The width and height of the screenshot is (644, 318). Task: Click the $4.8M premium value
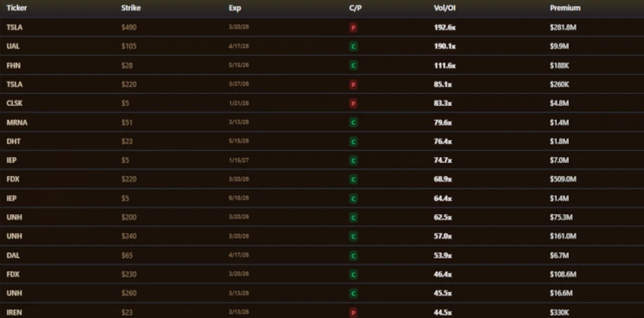point(559,103)
